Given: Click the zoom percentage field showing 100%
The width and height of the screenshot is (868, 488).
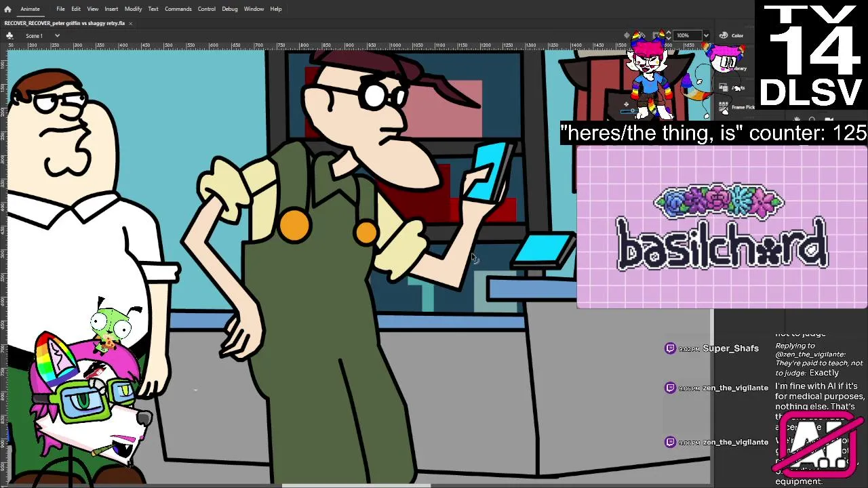Looking at the screenshot, I should click(686, 35).
